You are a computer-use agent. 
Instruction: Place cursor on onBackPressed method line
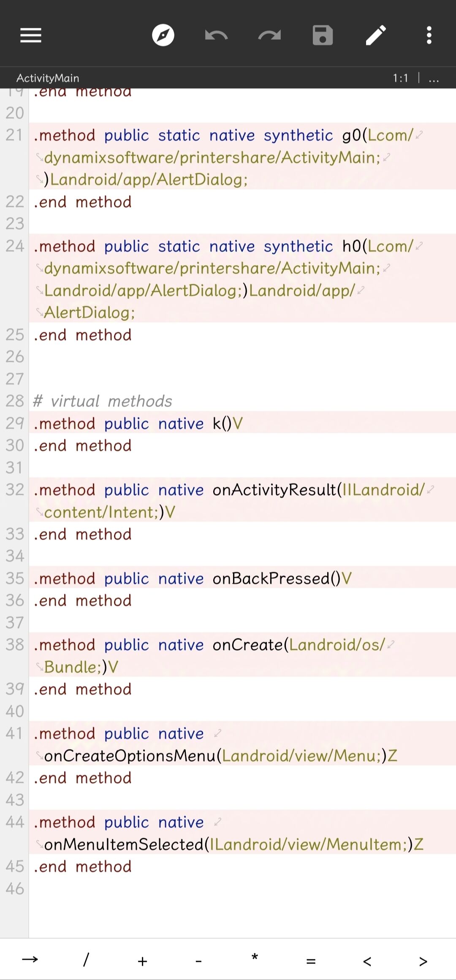[242, 578]
